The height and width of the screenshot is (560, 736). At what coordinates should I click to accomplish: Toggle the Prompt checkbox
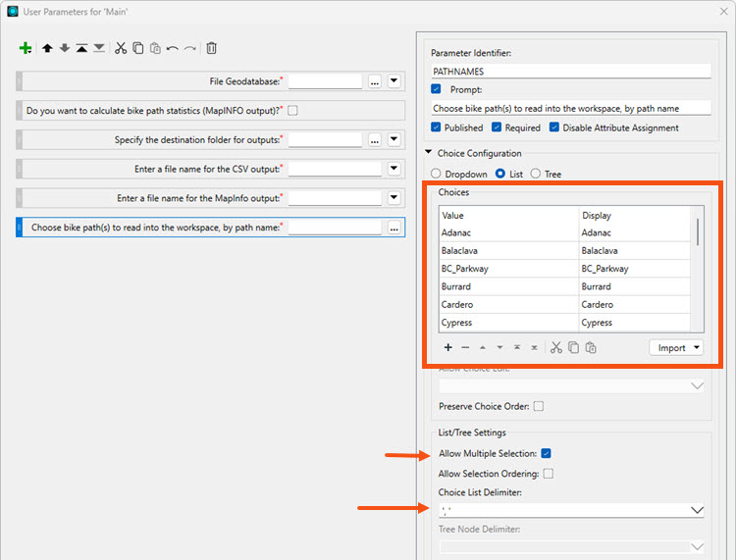tap(436, 88)
